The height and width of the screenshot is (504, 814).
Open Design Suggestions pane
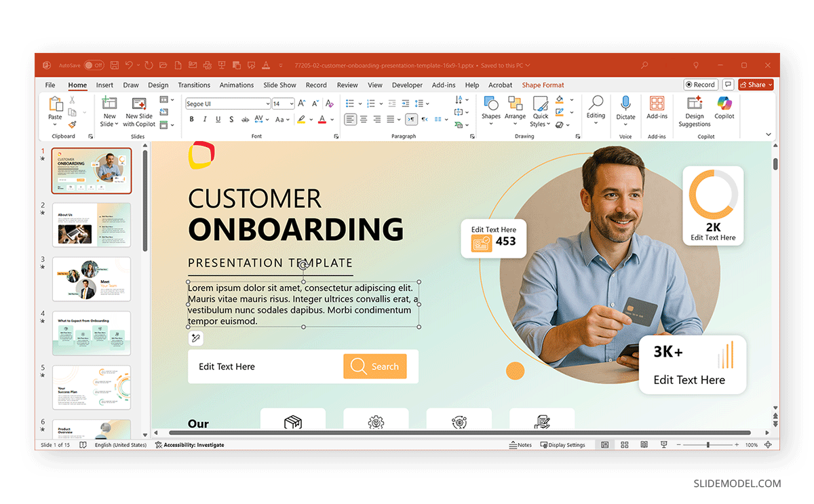pyautogui.click(x=695, y=111)
